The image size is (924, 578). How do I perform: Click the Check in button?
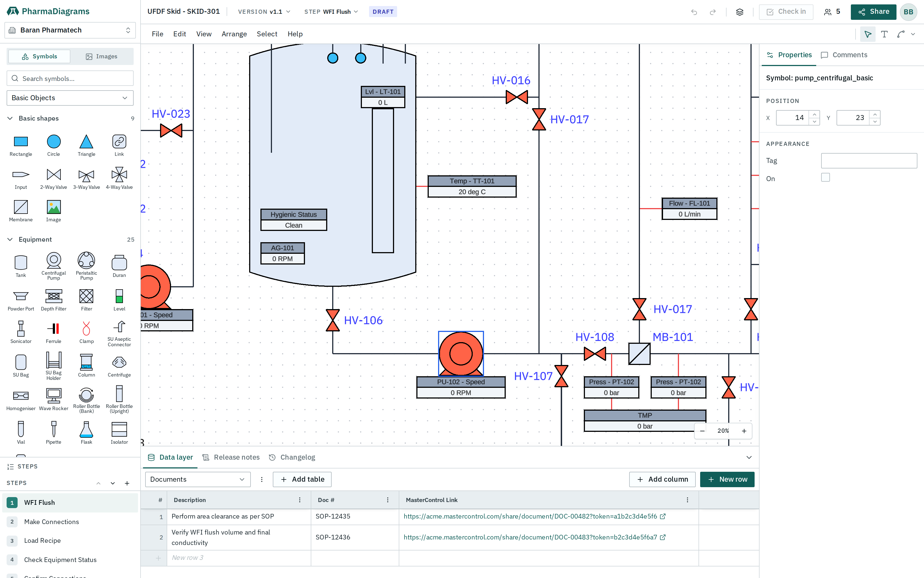point(786,12)
